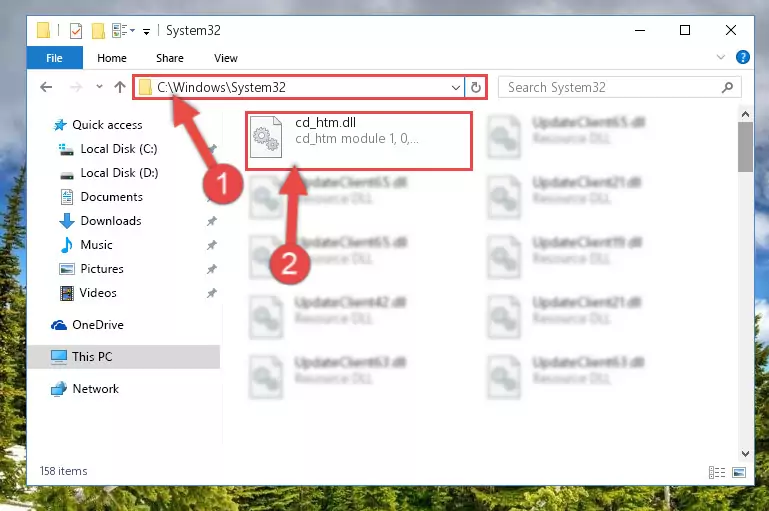Open Downloads in navigation pane
Screen dimensions: 769x511
pyautogui.click(x=111, y=221)
